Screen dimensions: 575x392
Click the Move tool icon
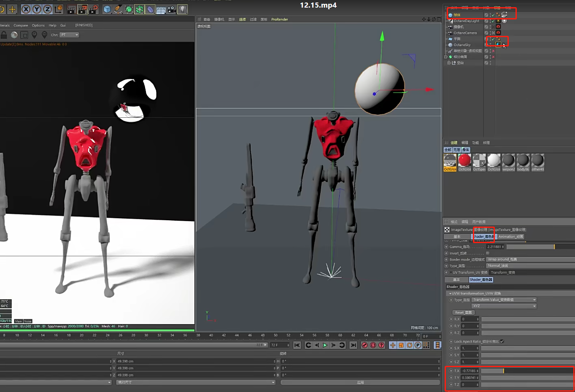[x=12, y=9]
